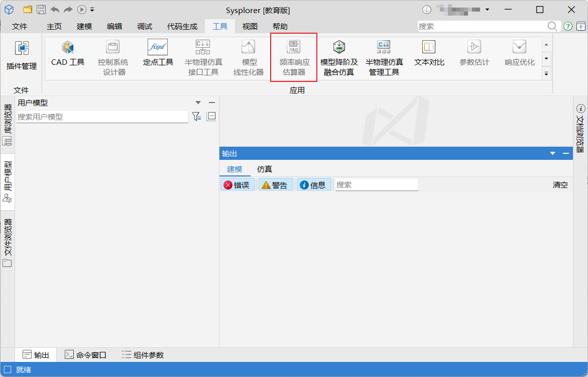Open the 文件浏览器 side tab
This screenshot has width=588, height=377.
point(8,243)
